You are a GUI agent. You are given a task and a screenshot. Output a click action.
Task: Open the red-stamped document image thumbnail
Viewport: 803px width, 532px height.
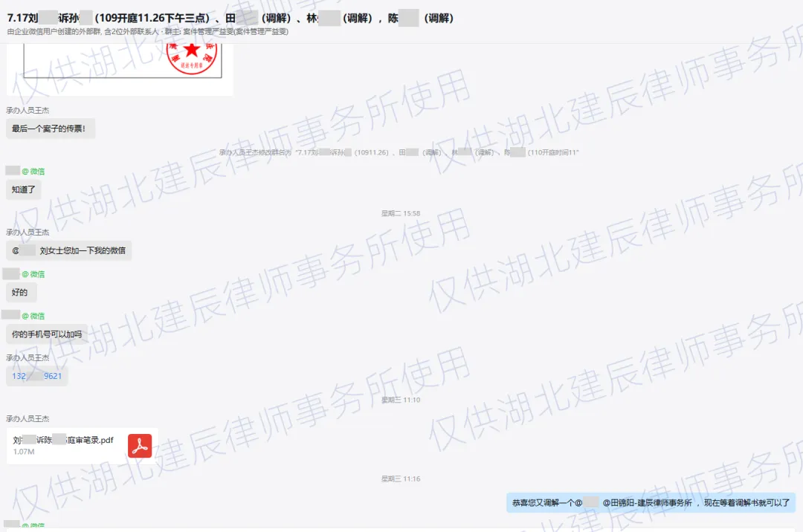(120, 70)
